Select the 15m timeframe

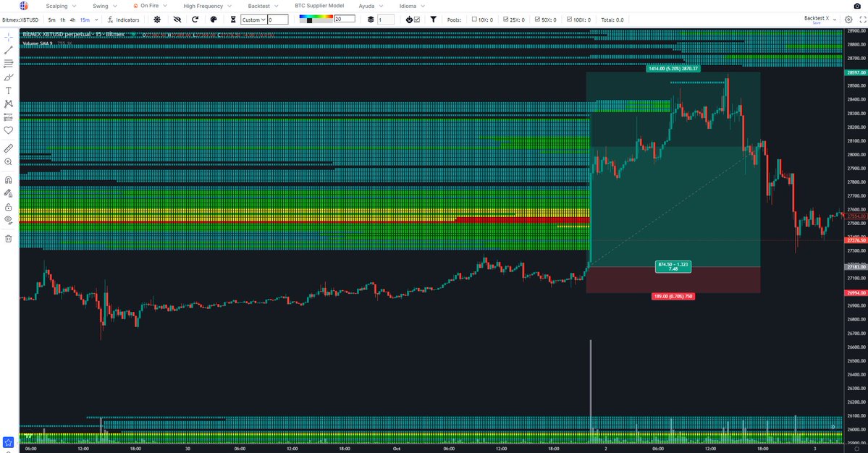click(x=85, y=20)
